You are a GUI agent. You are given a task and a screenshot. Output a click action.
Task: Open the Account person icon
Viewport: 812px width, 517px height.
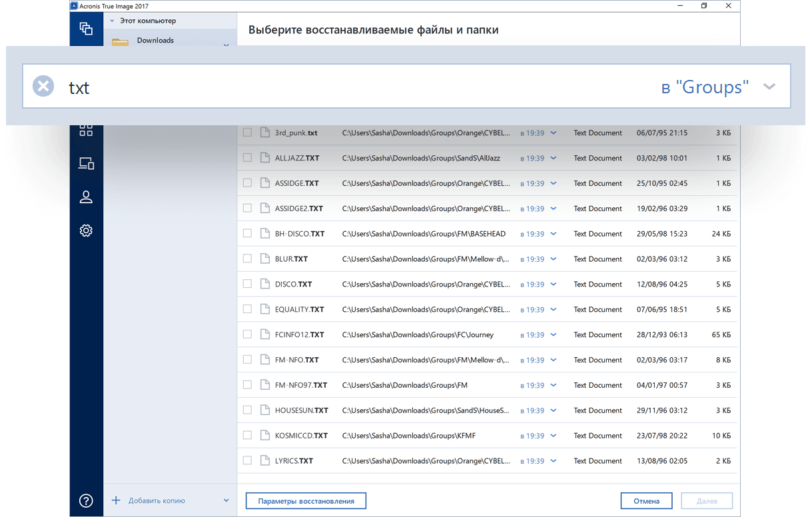[x=86, y=197]
